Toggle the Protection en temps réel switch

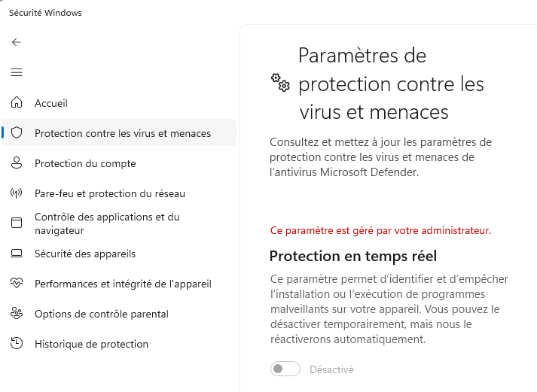[x=285, y=369]
